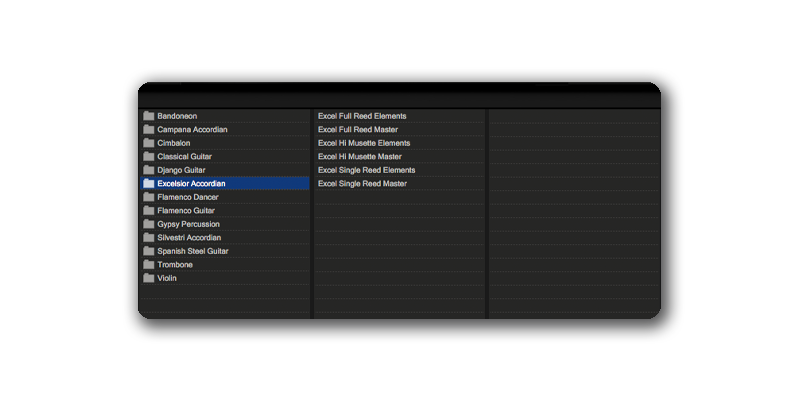The image size is (800, 400).
Task: Select the Classical Guitar folder name
Action: (184, 157)
